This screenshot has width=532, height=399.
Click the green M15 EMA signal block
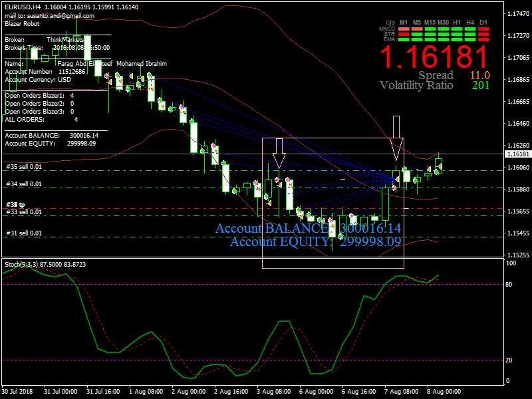[430, 39]
